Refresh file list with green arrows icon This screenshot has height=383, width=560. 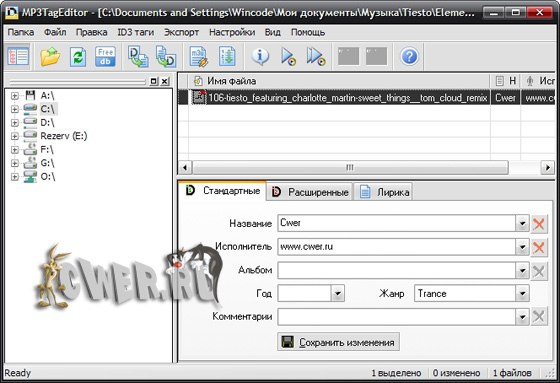click(78, 56)
